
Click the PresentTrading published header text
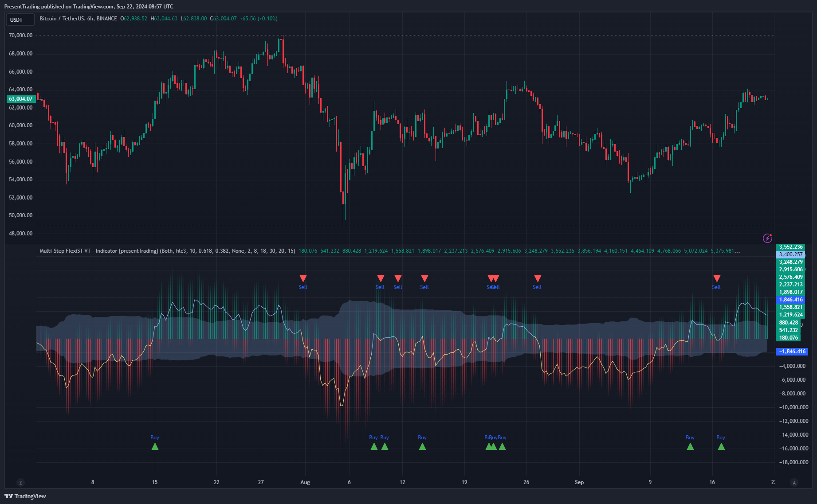click(89, 7)
